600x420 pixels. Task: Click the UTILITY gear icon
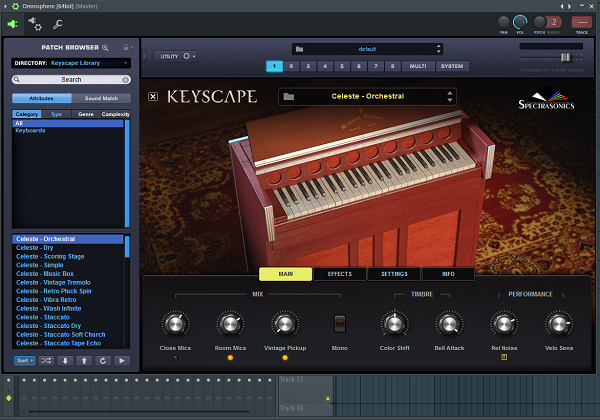coord(186,56)
